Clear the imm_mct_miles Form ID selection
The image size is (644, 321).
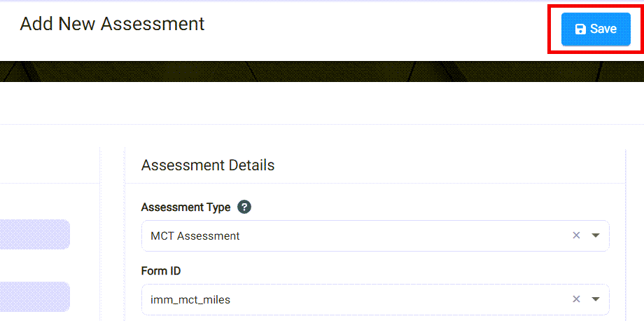[x=576, y=299]
